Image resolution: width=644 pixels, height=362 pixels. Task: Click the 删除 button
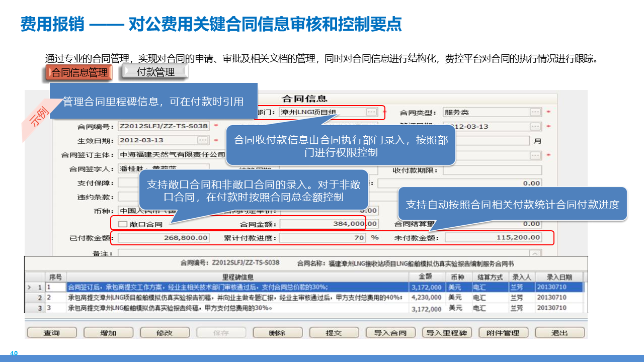[277, 333]
